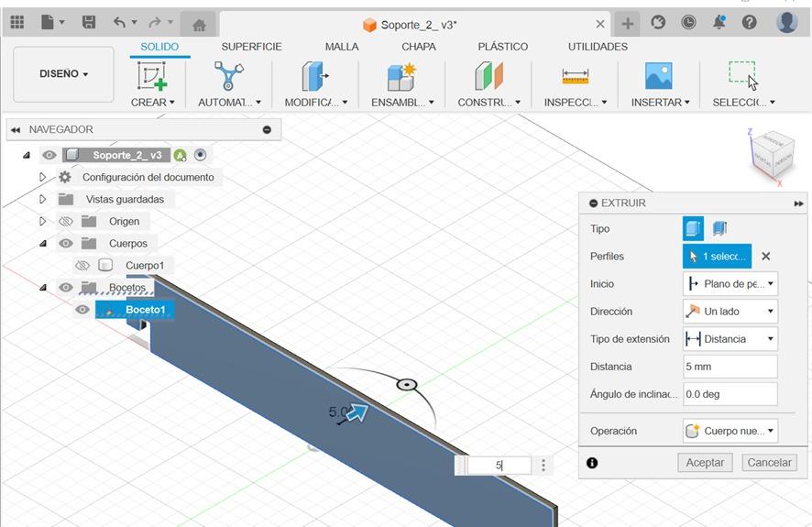Select the thin extrude type icon
Image resolution: width=812 pixels, height=527 pixels.
pyautogui.click(x=719, y=228)
